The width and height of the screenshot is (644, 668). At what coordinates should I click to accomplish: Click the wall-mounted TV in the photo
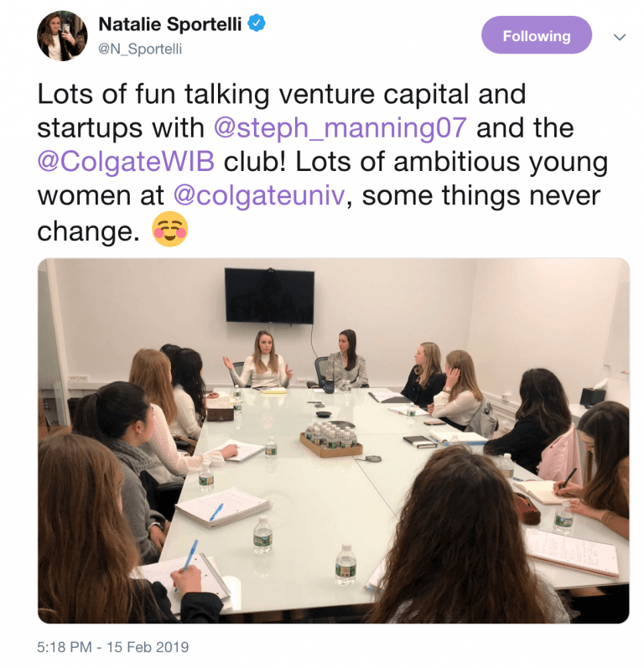[269, 294]
